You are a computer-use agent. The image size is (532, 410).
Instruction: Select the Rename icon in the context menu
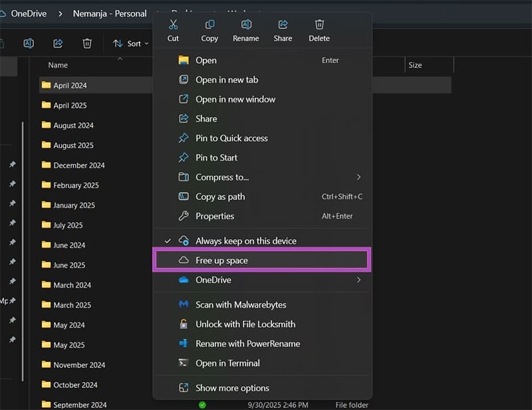(245, 24)
